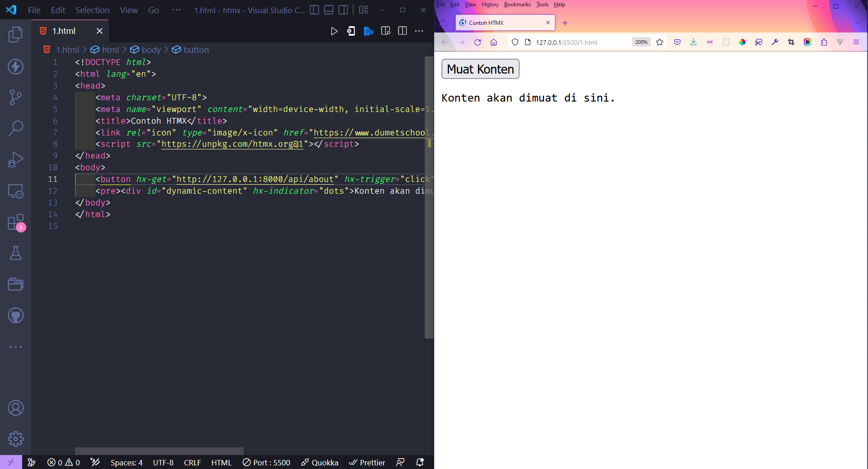Open Accounts menu in VS Code
The image size is (868, 469).
coord(15,408)
